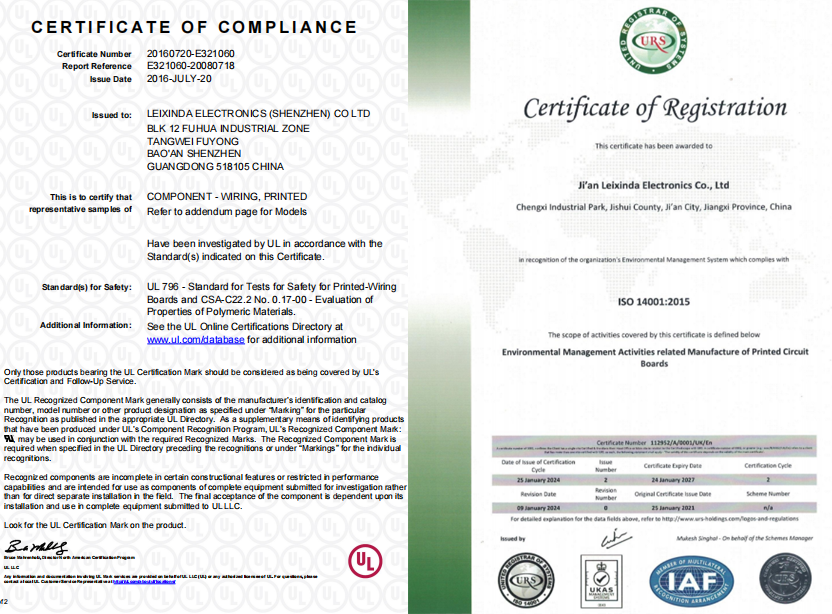Select original issue date '25 January 2021'

673,508
